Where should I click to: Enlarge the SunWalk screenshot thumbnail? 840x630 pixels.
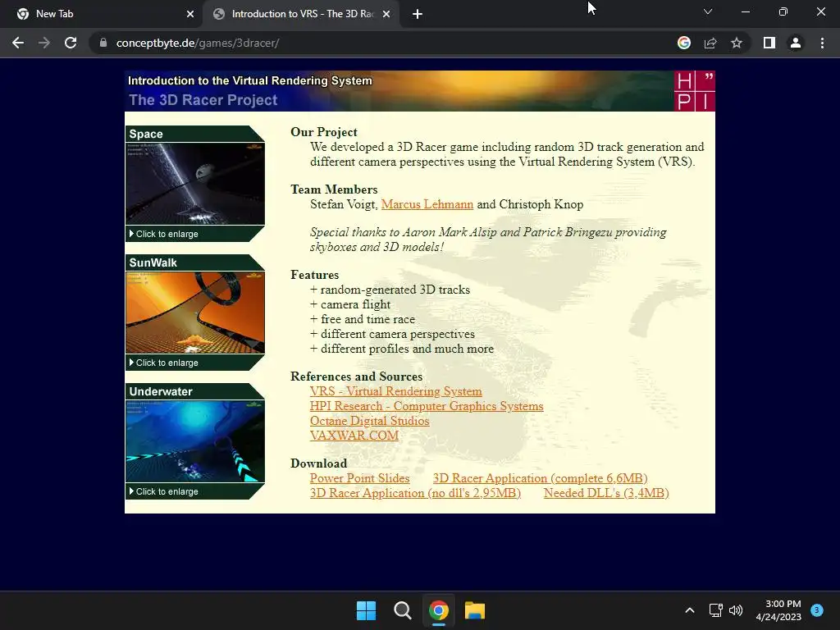click(195, 313)
